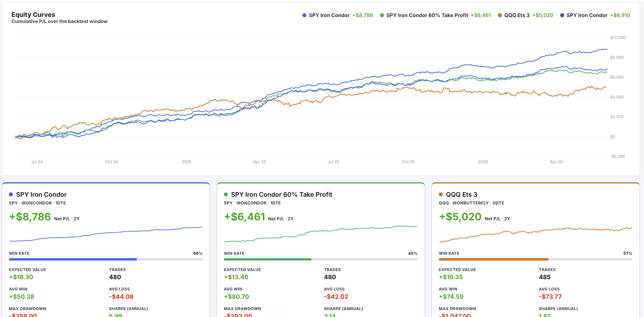
Task: Click the Apr 26 x-axis marker
Action: pos(556,162)
